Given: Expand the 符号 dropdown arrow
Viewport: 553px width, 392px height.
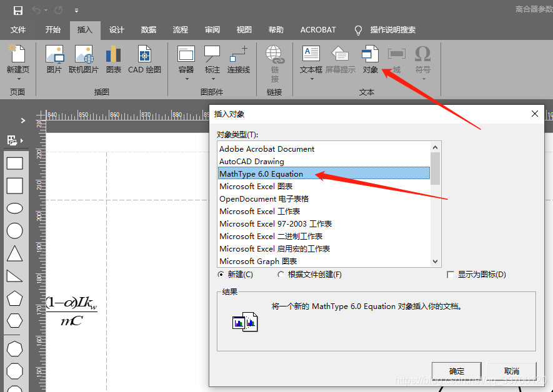Looking at the screenshot, I should pyautogui.click(x=424, y=79).
